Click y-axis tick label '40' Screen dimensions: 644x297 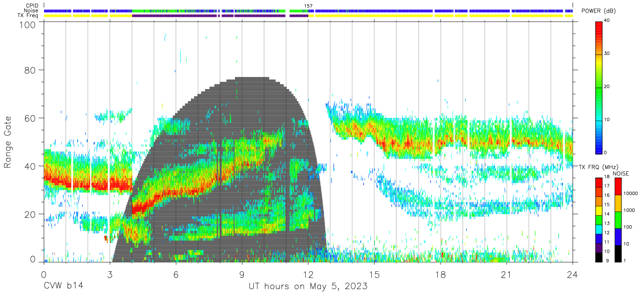[x=30, y=166]
